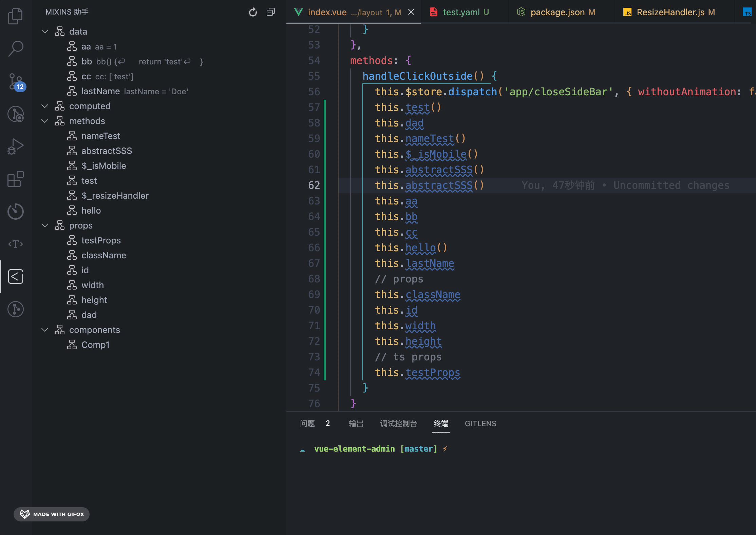Collapse the methods tree section

(x=45, y=121)
